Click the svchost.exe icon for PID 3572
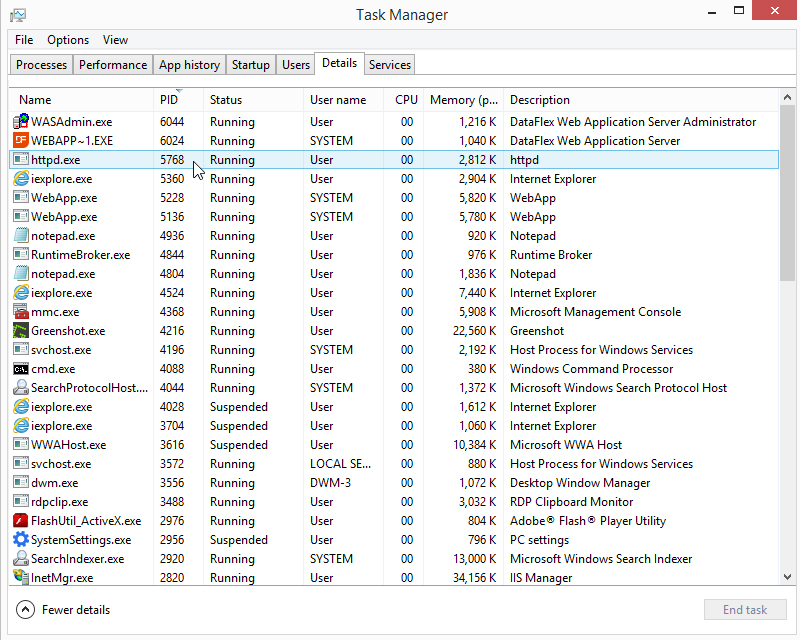This screenshot has width=800, height=640. tap(20, 463)
